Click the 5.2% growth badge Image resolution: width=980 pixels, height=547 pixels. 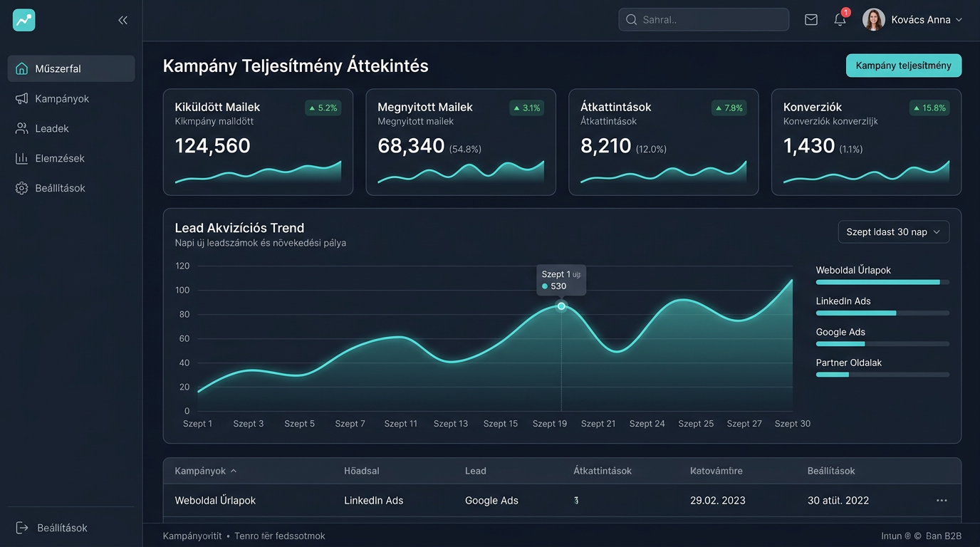323,108
